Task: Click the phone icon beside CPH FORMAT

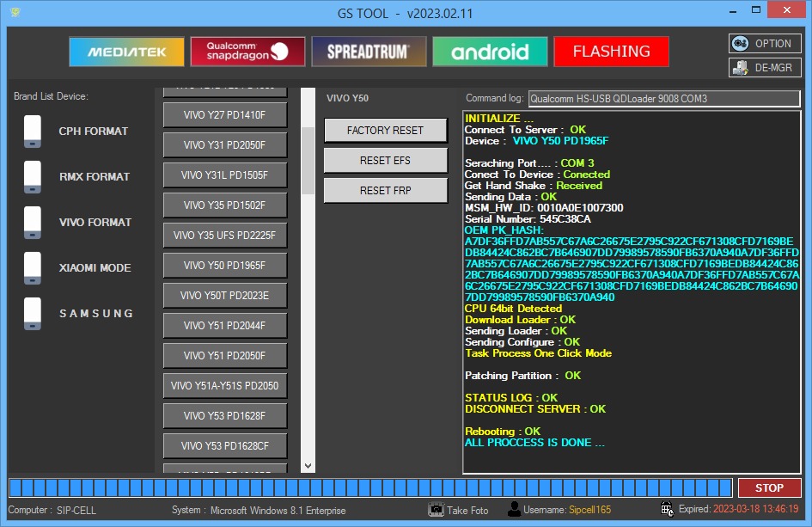Action: pyautogui.click(x=33, y=131)
